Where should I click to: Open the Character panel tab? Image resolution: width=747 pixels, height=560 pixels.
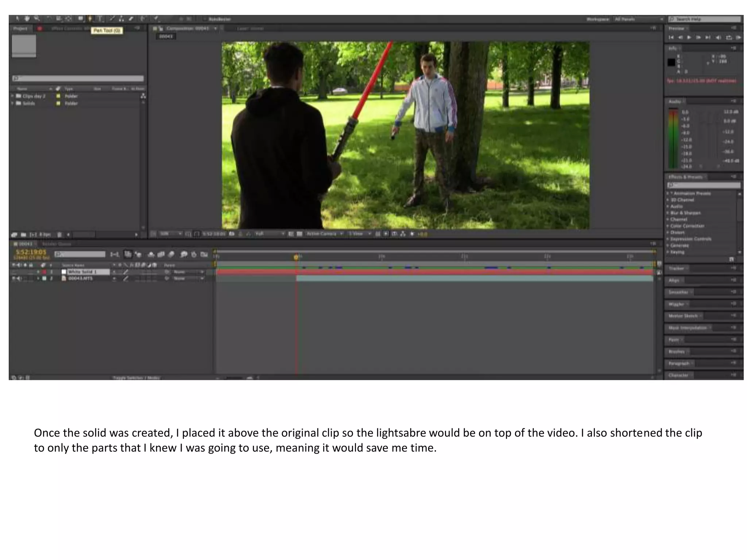click(x=678, y=375)
